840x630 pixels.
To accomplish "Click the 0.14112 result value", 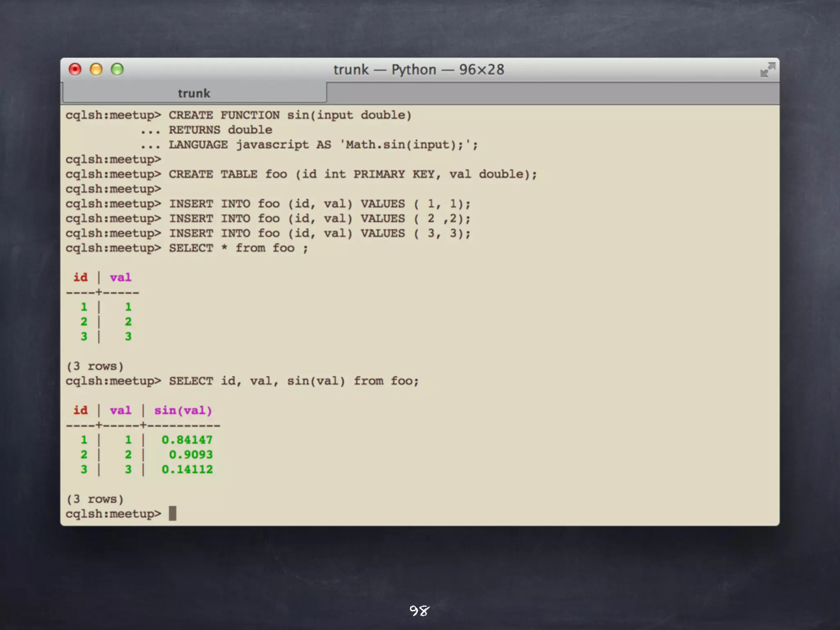I will [x=187, y=470].
